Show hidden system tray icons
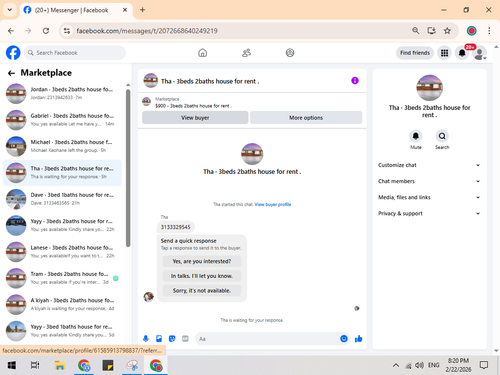The width and height of the screenshot is (500, 375). [396, 365]
